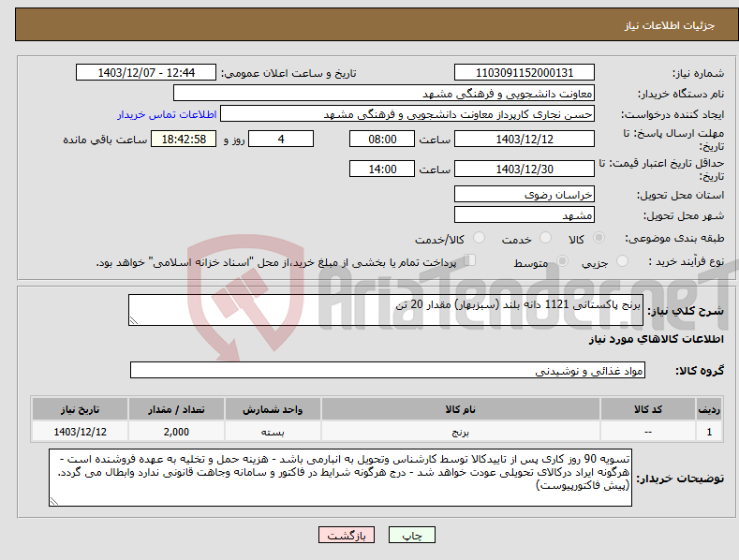Select the کالا radio button
The height and width of the screenshot is (560, 739).
tap(599, 238)
